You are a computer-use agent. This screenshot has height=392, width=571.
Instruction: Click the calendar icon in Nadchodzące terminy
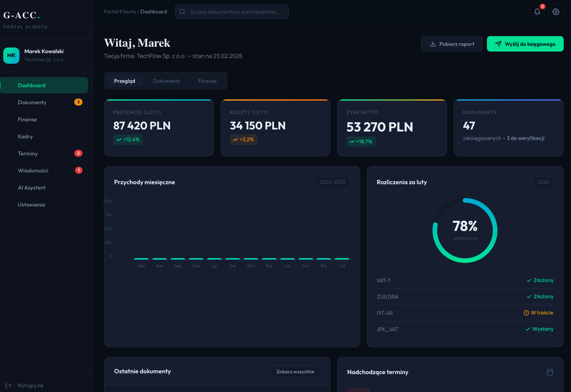pyautogui.click(x=549, y=372)
